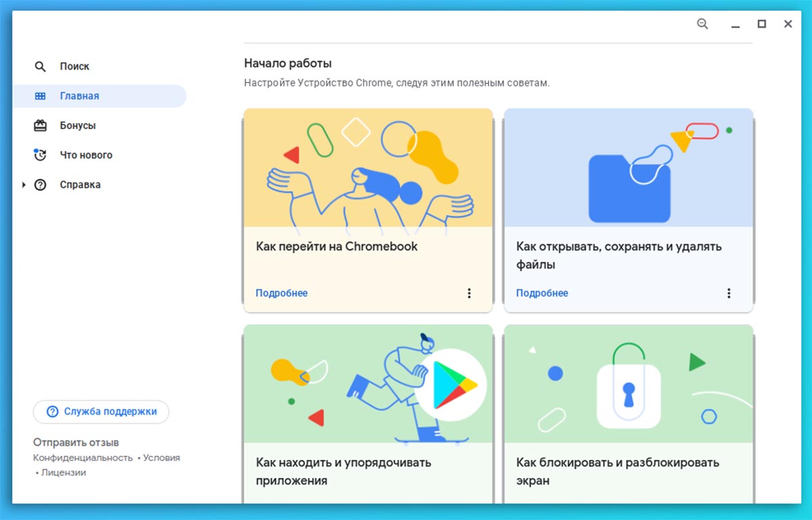
Task: Open the Конфиденциальность link
Action: [x=83, y=458]
